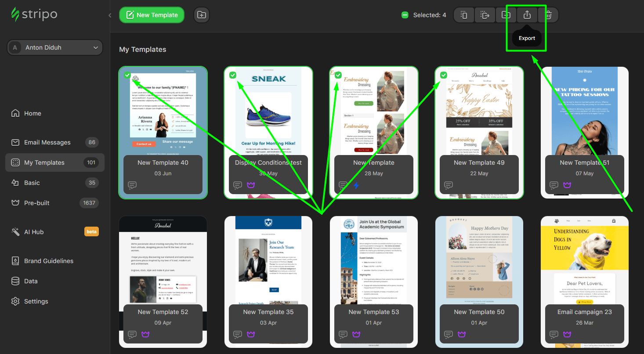Click the New Folder icon beside New Template
This screenshot has width=644, height=354.
[201, 14]
